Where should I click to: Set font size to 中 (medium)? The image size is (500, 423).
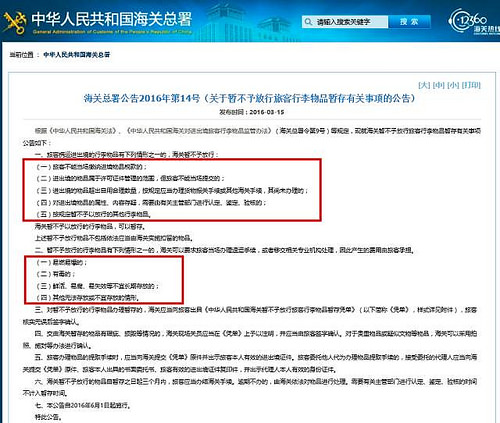point(438,85)
